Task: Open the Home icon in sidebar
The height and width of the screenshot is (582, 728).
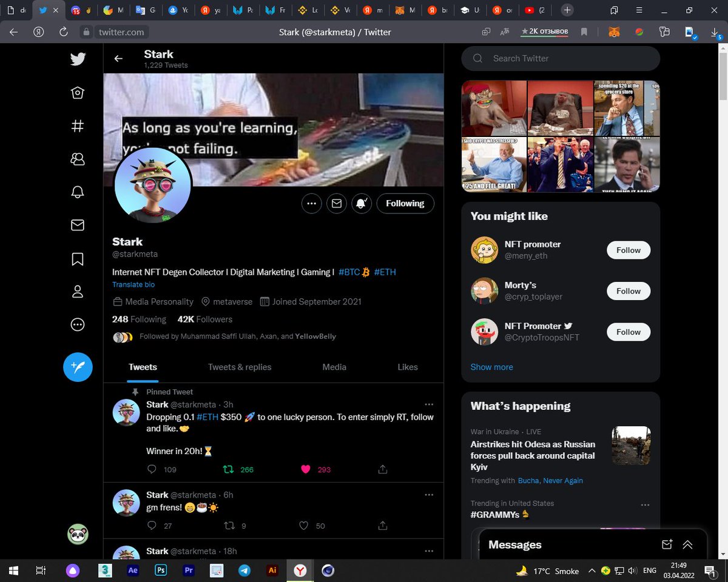Action: [78, 93]
